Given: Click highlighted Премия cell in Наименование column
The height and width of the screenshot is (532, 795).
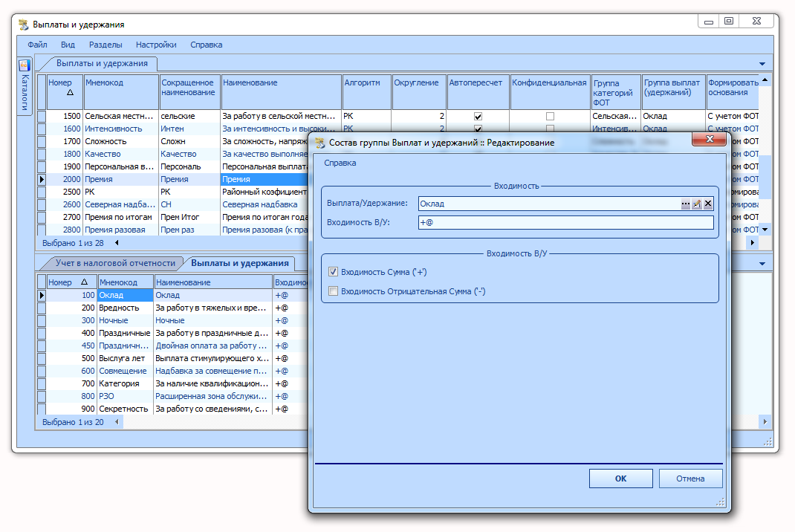Looking at the screenshot, I should click(x=265, y=179).
